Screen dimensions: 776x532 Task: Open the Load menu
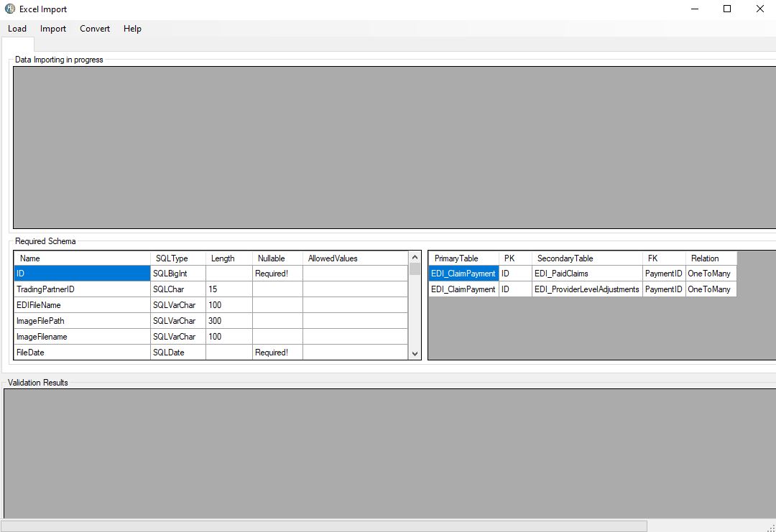(17, 29)
